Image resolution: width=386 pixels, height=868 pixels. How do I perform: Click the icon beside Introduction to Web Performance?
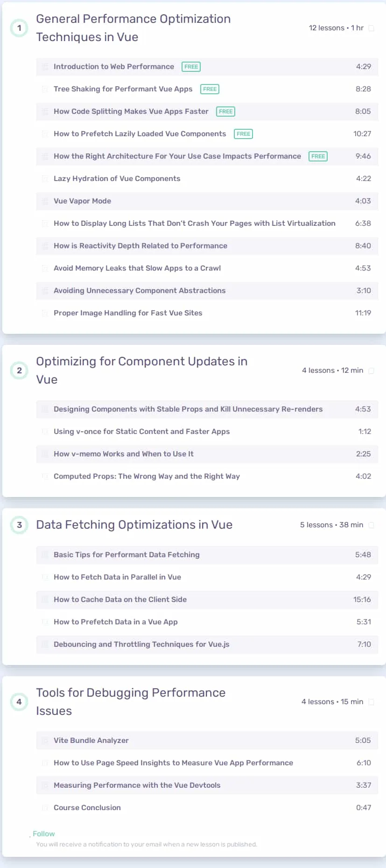point(45,67)
